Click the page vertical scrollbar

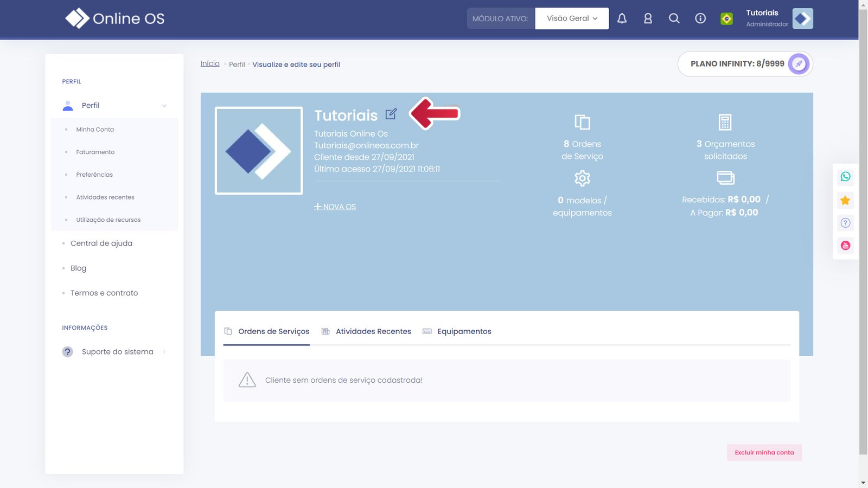pos(863,232)
